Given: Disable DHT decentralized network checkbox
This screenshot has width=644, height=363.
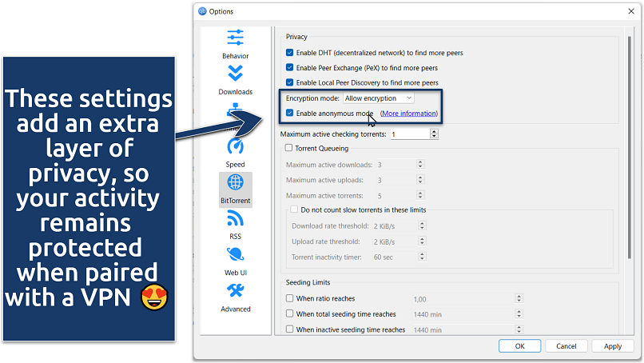Looking at the screenshot, I should coord(290,53).
